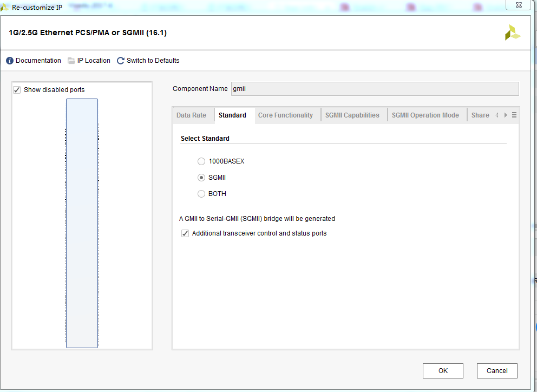The width and height of the screenshot is (537, 392).
Task: Click the Xilinx logo in the header
Action: pos(513,32)
